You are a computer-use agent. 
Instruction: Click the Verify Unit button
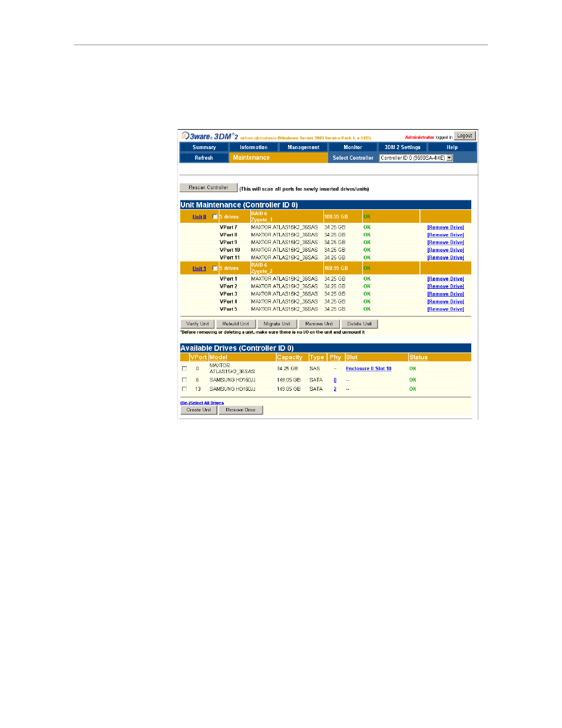tap(197, 324)
